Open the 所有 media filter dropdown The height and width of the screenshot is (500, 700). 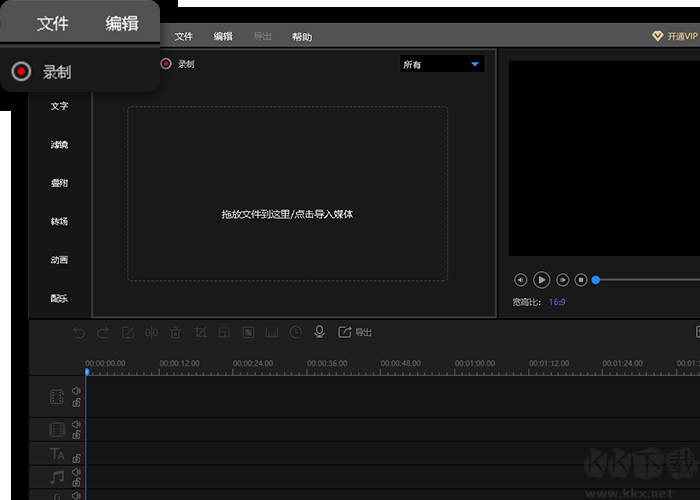click(441, 65)
